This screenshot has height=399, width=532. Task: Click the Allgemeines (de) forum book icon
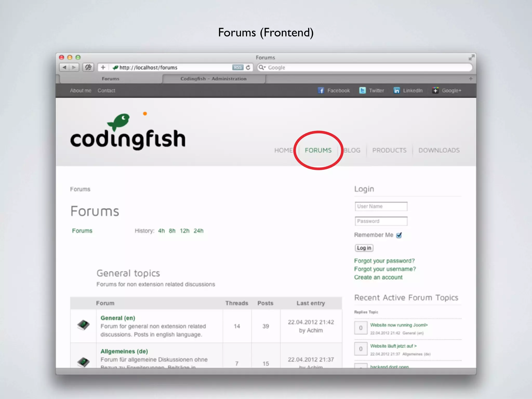(x=83, y=362)
